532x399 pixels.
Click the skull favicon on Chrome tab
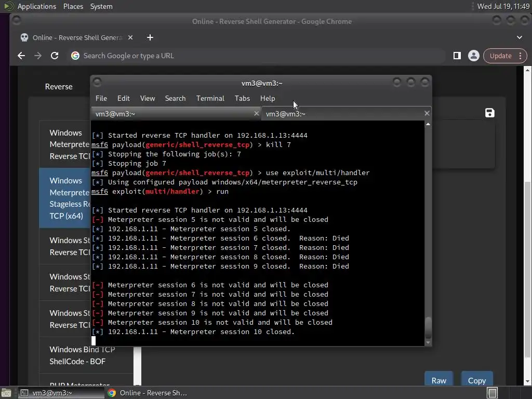pos(24,37)
